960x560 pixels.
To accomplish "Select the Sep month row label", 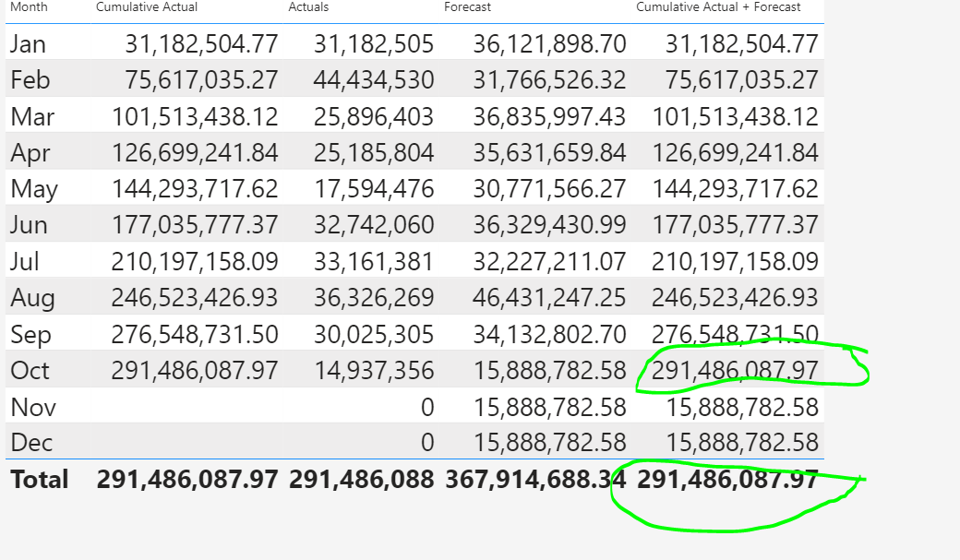I will click(x=30, y=335).
